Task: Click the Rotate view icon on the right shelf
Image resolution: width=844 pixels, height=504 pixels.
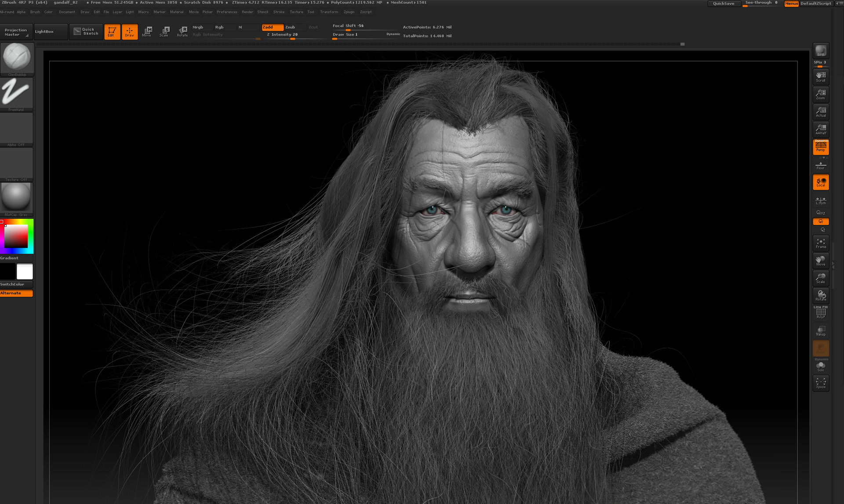Action: click(x=821, y=296)
